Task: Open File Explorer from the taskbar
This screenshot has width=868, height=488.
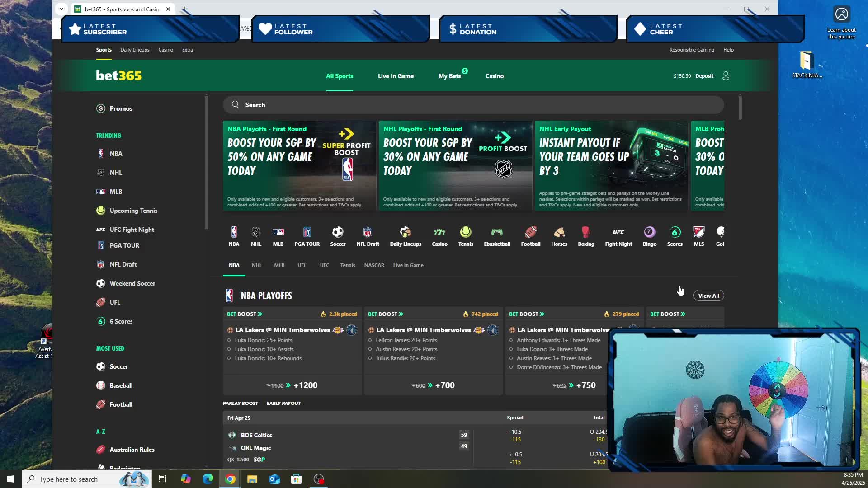Action: click(252, 479)
